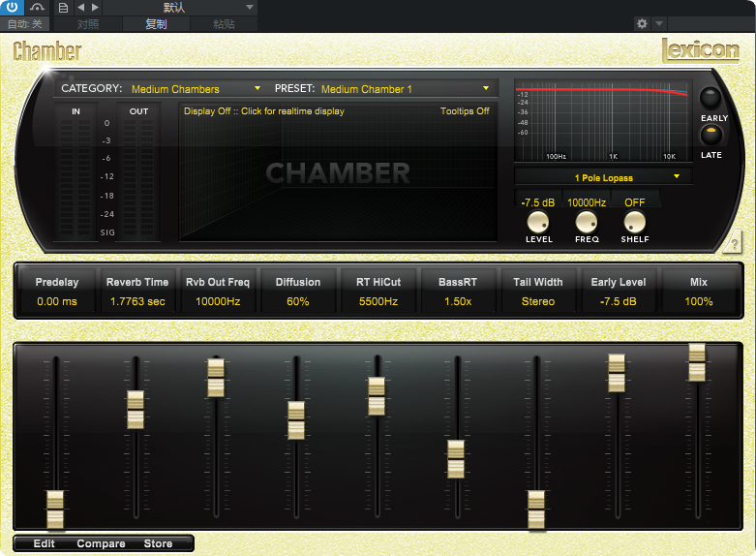
Task: Click the sidechain routing icon
Action: 37,7
